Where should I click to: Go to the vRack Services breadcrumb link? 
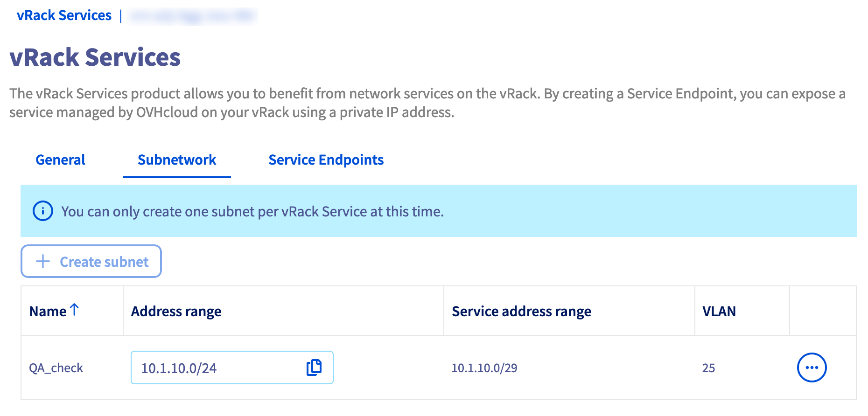(64, 15)
